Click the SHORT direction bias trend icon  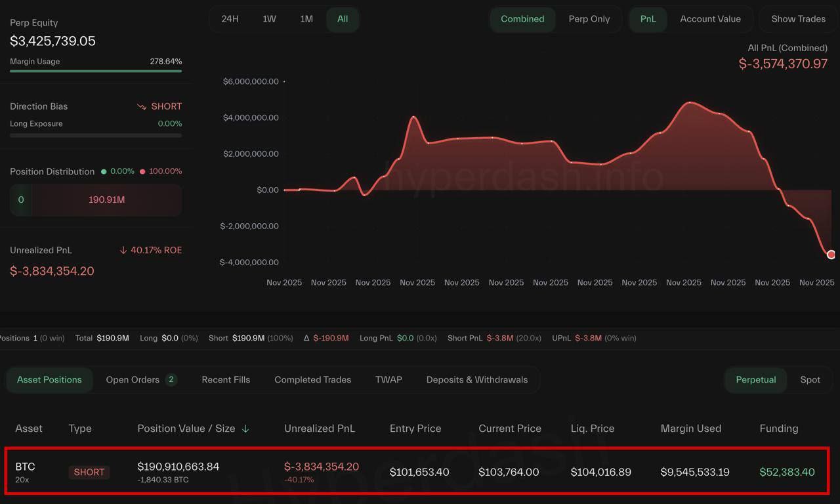[142, 106]
